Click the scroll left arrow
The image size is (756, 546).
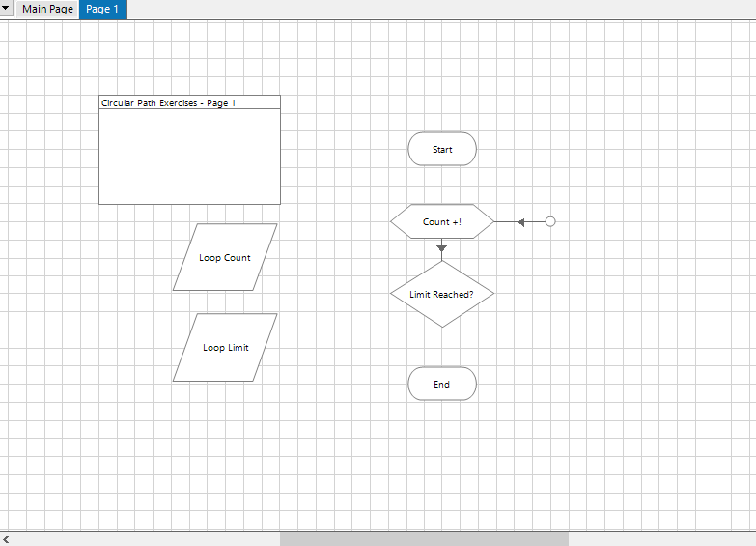(x=6, y=540)
